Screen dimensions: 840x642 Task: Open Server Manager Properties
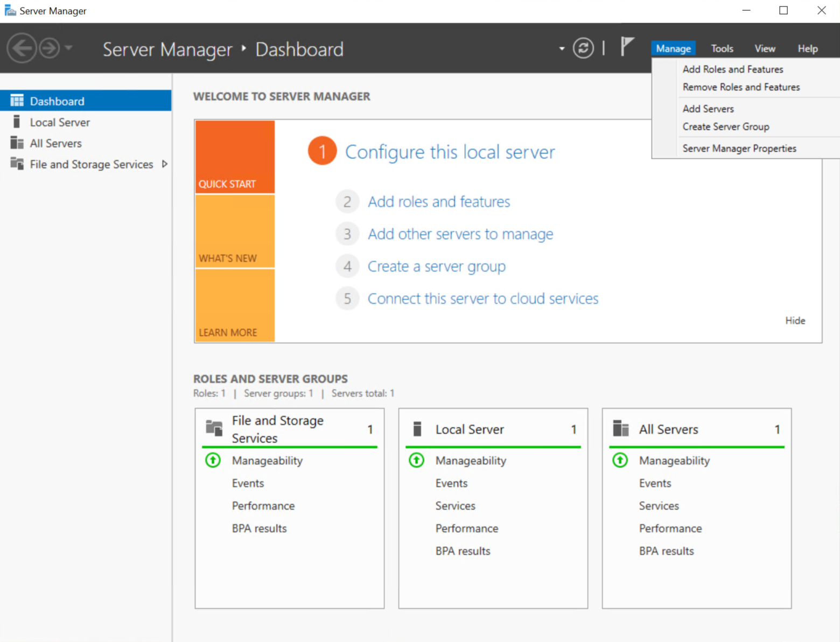(739, 148)
